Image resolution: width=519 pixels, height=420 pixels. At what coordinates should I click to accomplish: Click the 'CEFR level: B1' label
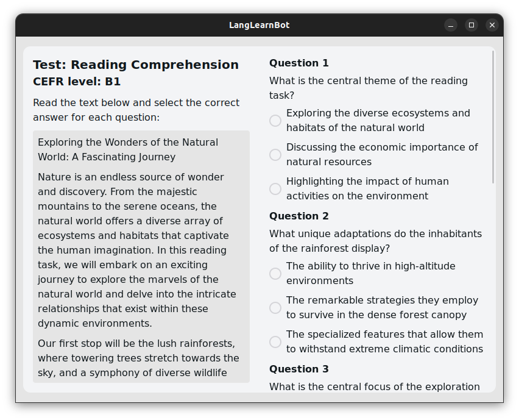pos(77,82)
